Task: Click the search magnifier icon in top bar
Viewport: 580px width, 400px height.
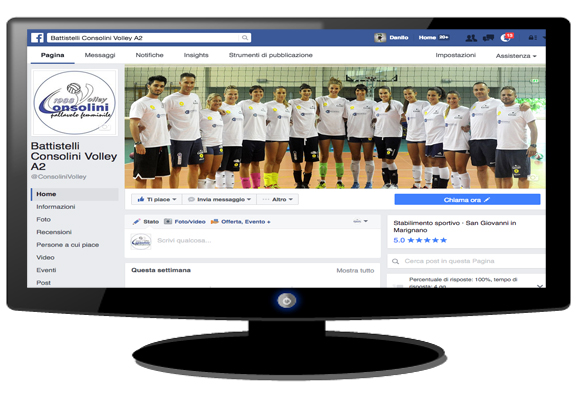Action: [x=245, y=38]
